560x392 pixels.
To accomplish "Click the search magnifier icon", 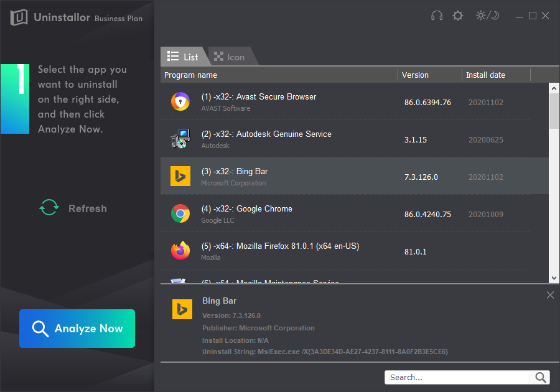I will [541, 377].
